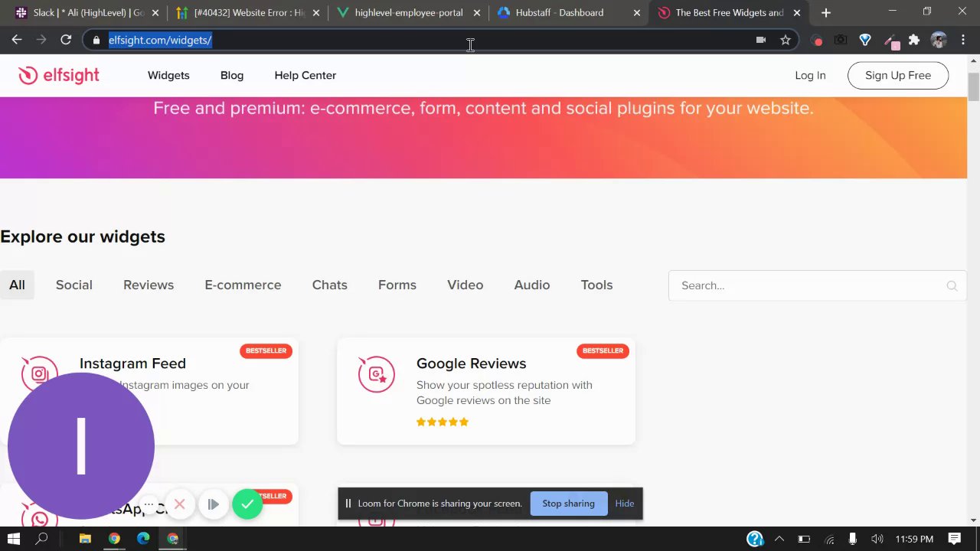Click the Google Reviews five-star rating

(443, 422)
